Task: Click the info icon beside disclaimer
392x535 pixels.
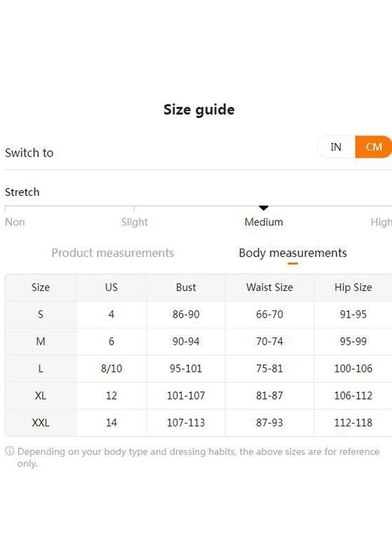Action: click(x=10, y=451)
